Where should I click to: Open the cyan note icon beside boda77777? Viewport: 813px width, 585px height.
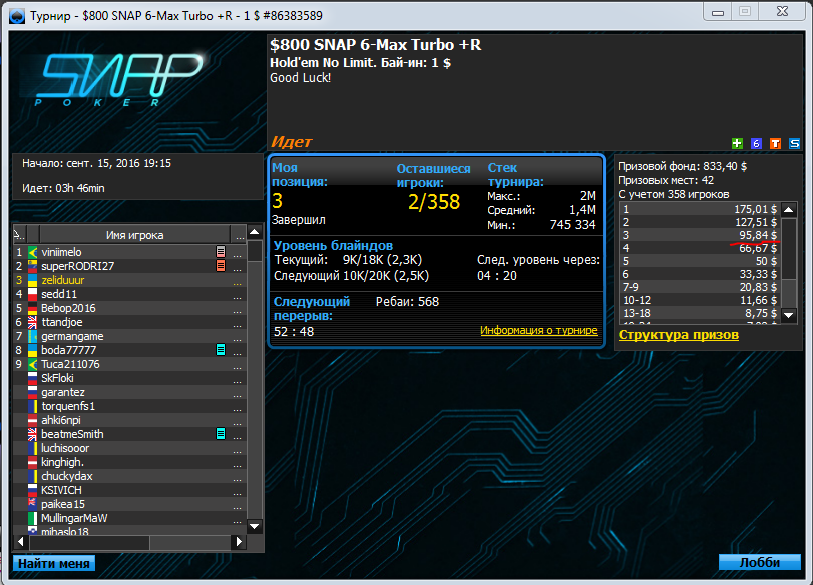(x=221, y=350)
